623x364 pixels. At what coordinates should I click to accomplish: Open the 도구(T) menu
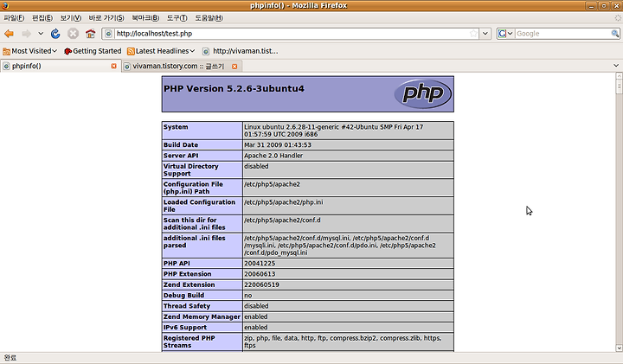pos(177,18)
